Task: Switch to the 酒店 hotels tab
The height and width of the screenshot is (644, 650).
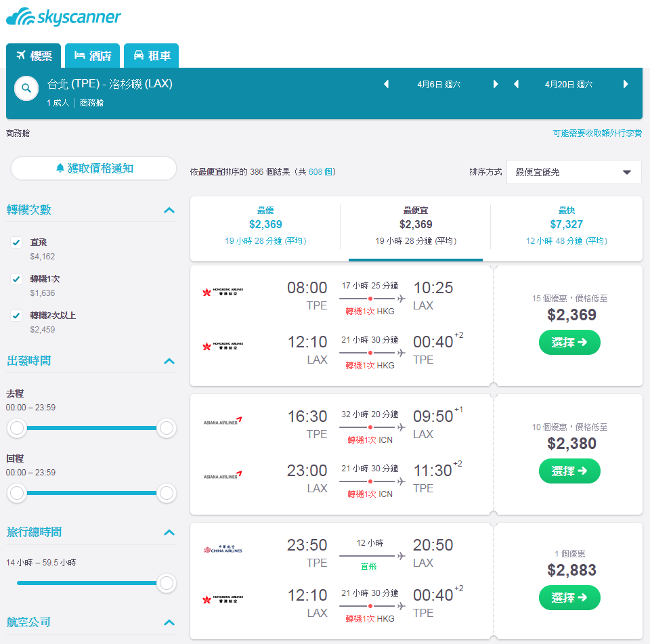Action: (93, 56)
